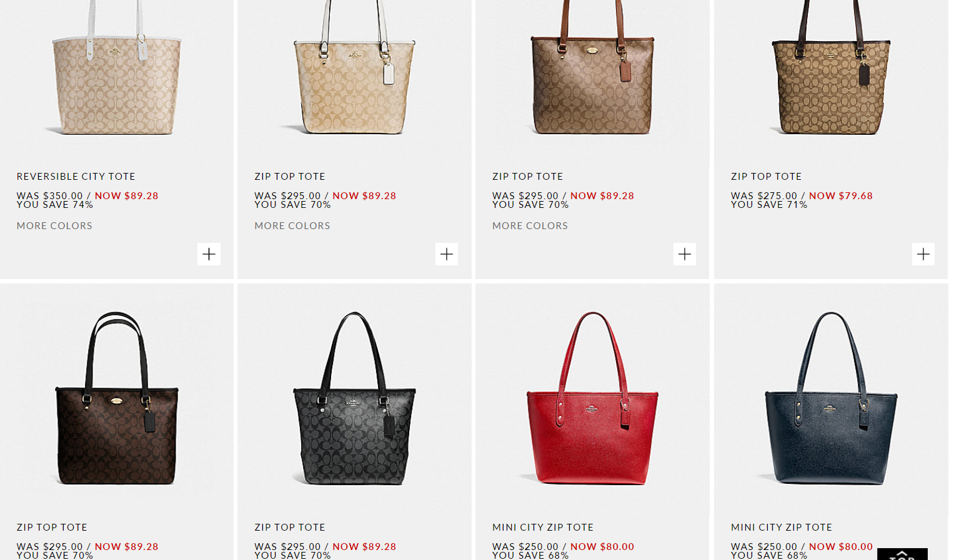The width and height of the screenshot is (959, 560).
Task: Go back to top with TOP arrow button
Action: point(902,554)
